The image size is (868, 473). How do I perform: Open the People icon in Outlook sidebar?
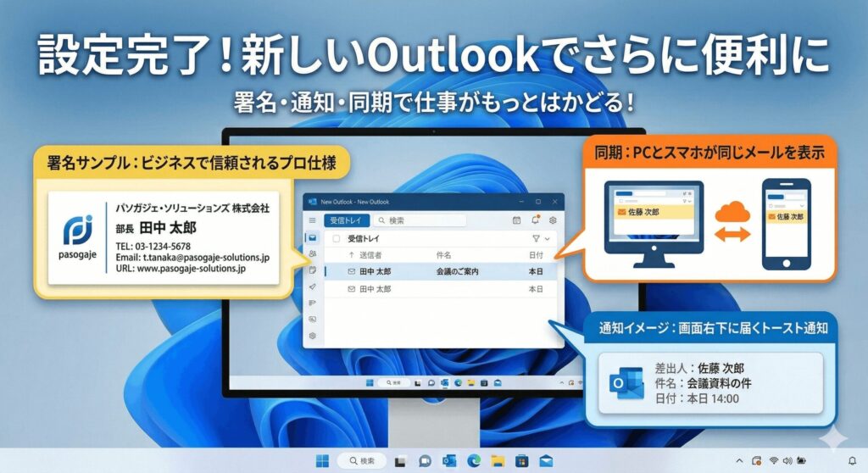(x=312, y=254)
